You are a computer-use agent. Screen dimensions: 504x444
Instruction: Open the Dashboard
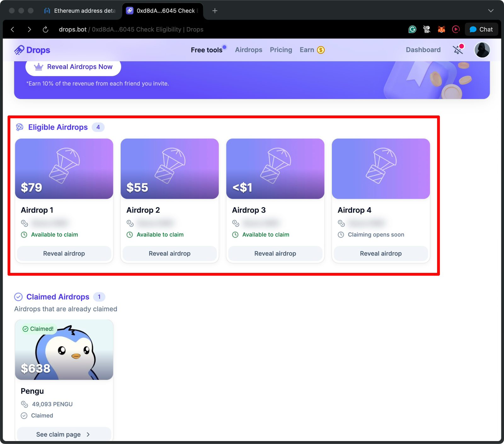(423, 50)
